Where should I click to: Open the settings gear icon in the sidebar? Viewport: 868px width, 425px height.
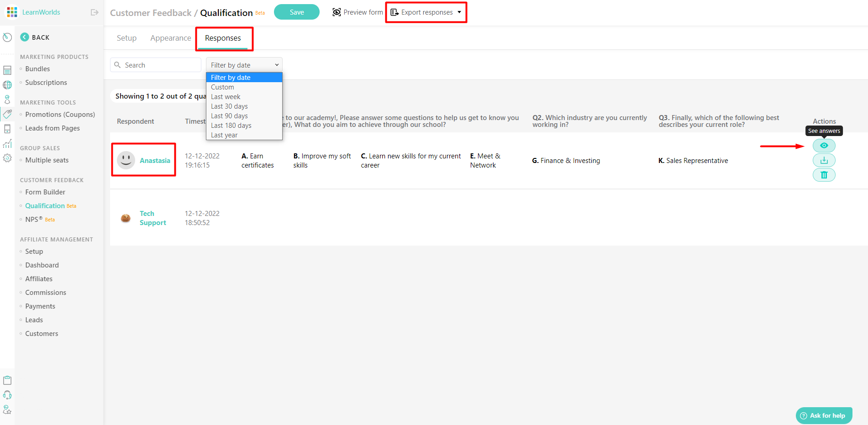click(x=7, y=158)
